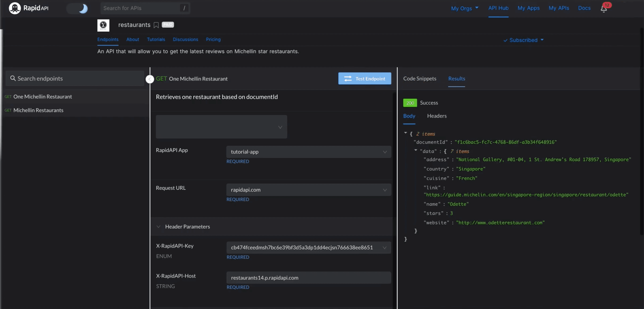
Task: Open the Discussions tab
Action: coord(185,39)
